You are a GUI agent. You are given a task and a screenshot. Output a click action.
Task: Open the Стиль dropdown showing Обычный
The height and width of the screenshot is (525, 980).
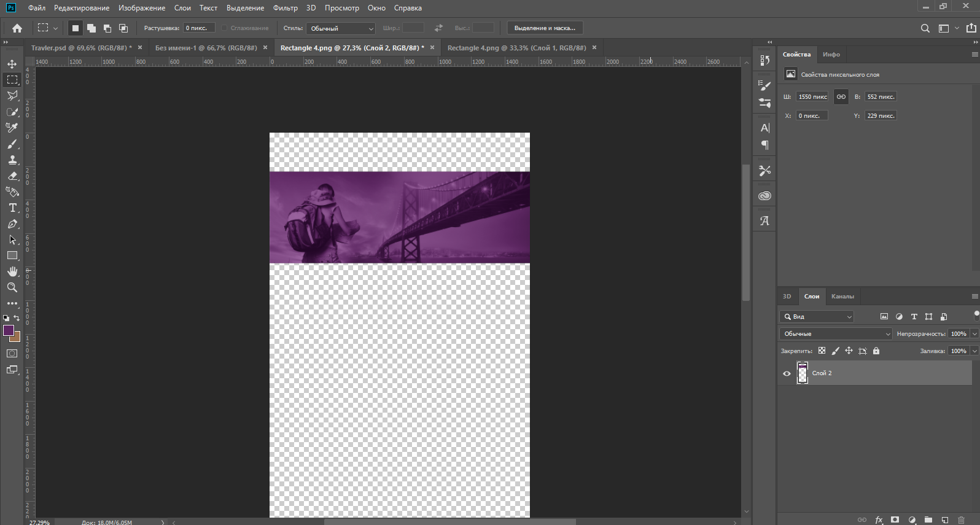point(341,28)
